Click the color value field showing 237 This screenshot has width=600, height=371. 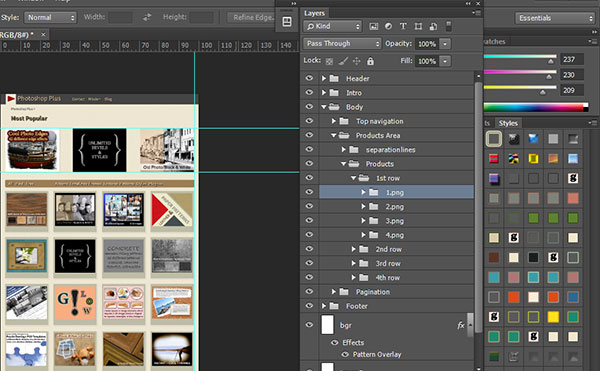(x=572, y=59)
